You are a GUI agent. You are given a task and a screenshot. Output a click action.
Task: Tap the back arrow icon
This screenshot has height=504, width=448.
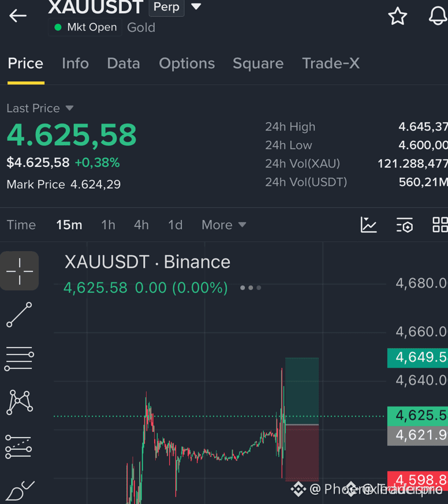(18, 16)
